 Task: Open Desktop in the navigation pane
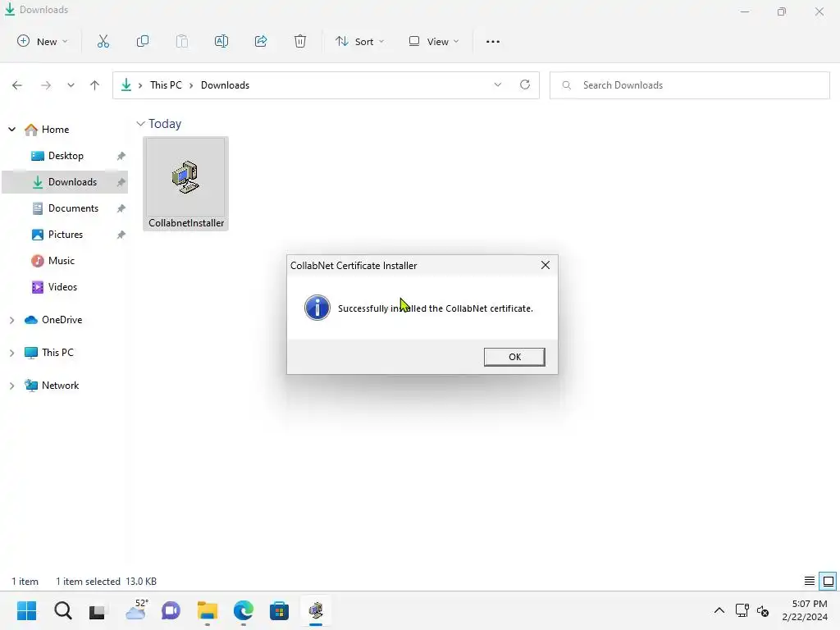point(66,156)
